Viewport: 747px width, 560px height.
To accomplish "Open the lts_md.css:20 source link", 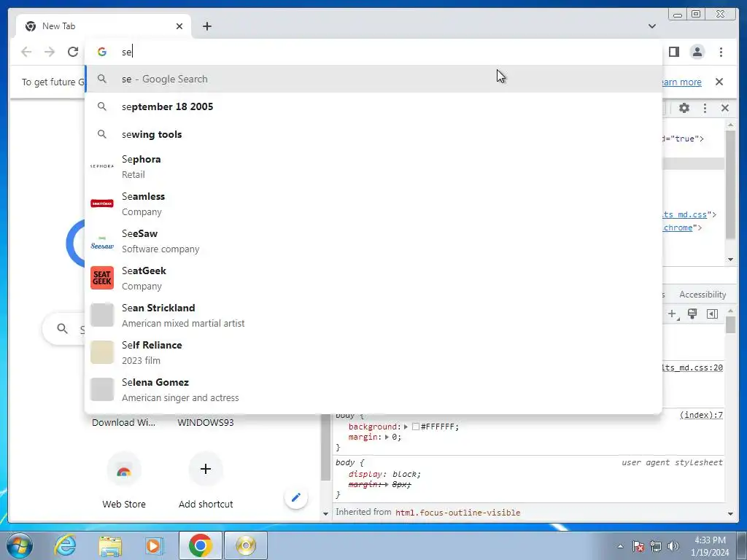I will 692,367.
